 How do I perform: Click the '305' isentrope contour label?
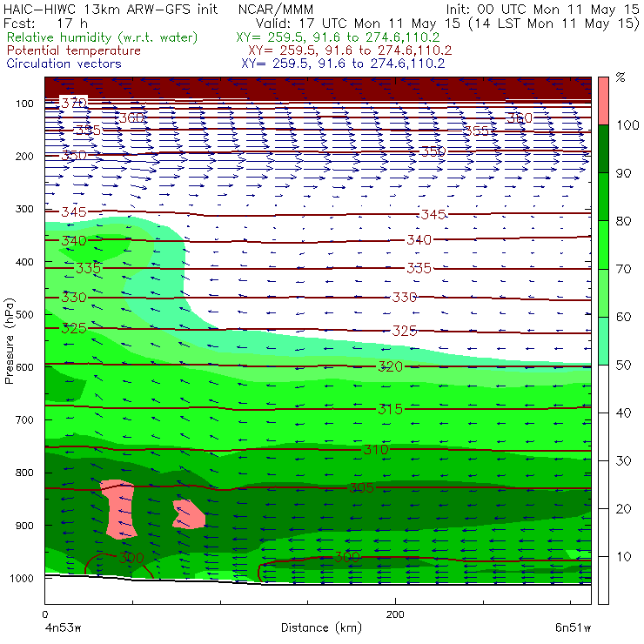click(361, 487)
